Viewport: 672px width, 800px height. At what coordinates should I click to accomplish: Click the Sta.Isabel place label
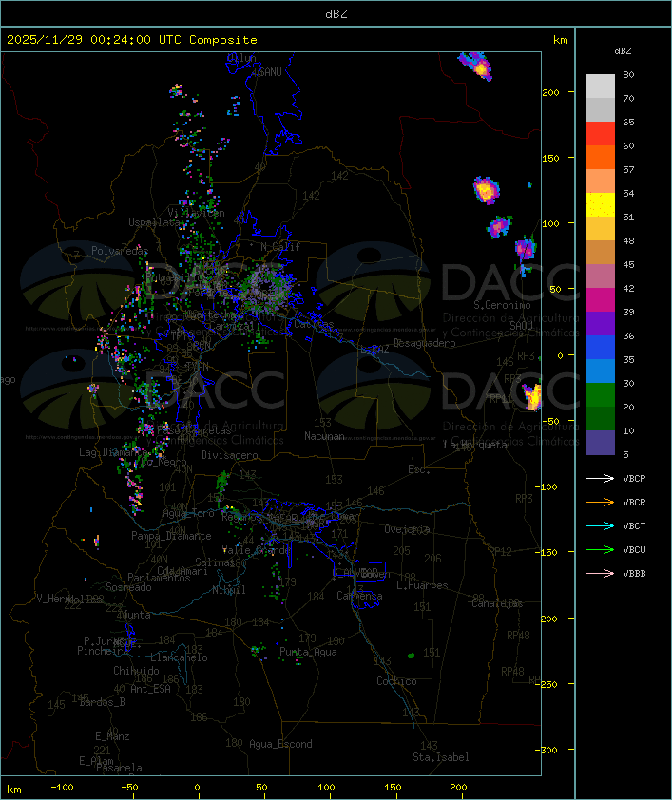[440, 757]
